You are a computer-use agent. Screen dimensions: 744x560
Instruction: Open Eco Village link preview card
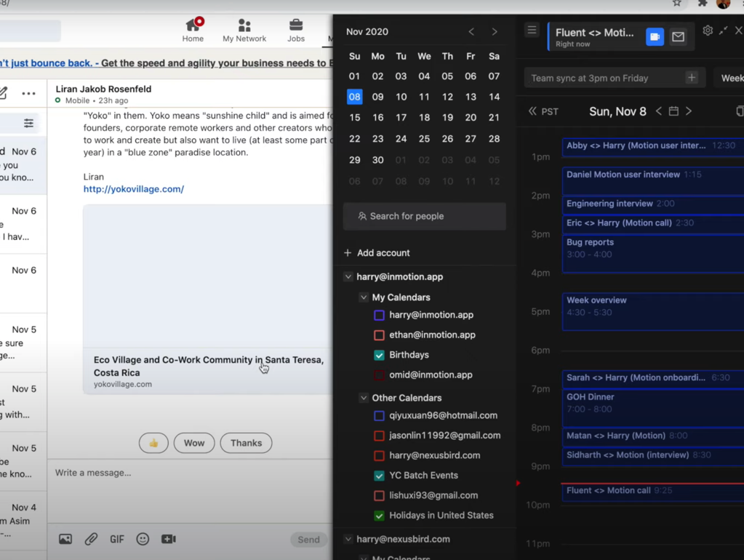[x=208, y=299]
